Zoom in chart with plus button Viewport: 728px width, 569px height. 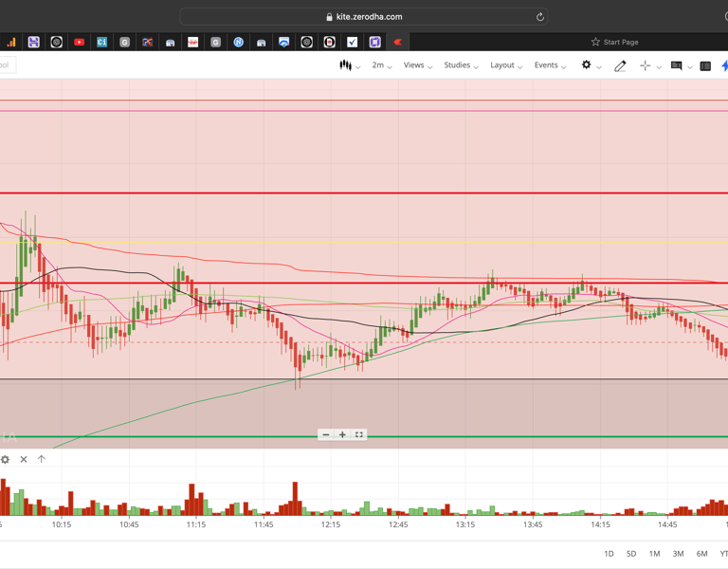[342, 434]
